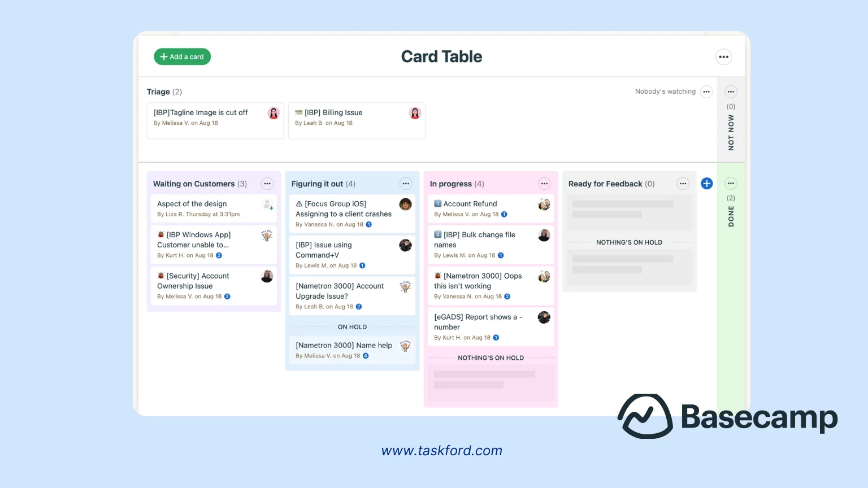Open the Figuring it out column menu

[x=406, y=184]
